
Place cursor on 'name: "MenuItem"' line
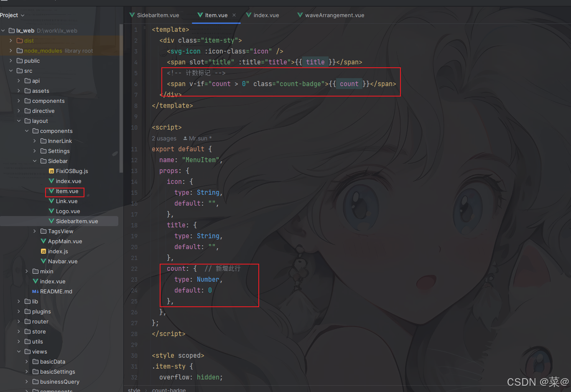click(x=191, y=160)
